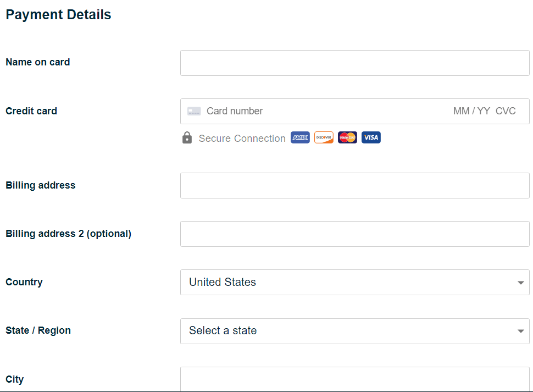Click the Payment Details heading
This screenshot has width=533, height=392.
point(58,15)
